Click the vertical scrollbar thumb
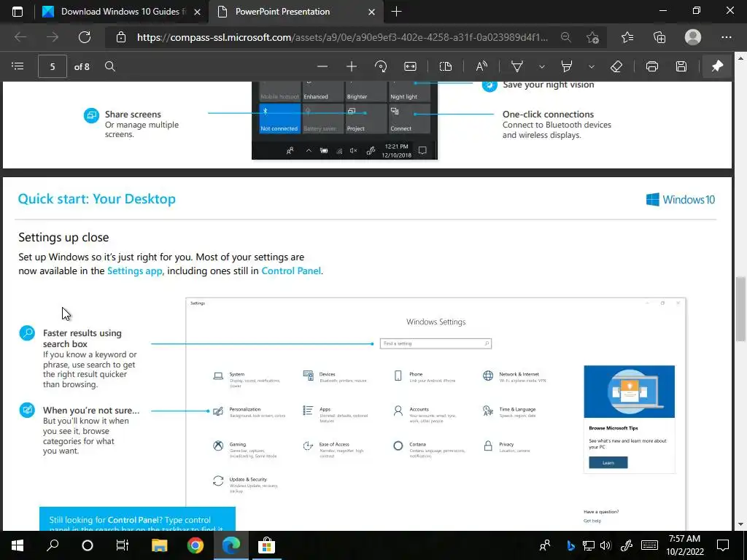 740,308
